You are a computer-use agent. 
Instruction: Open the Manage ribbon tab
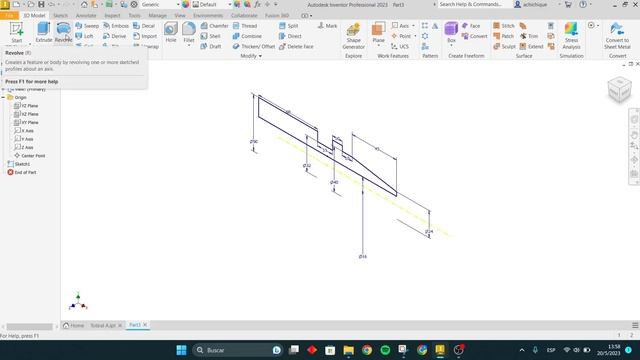[157, 16]
